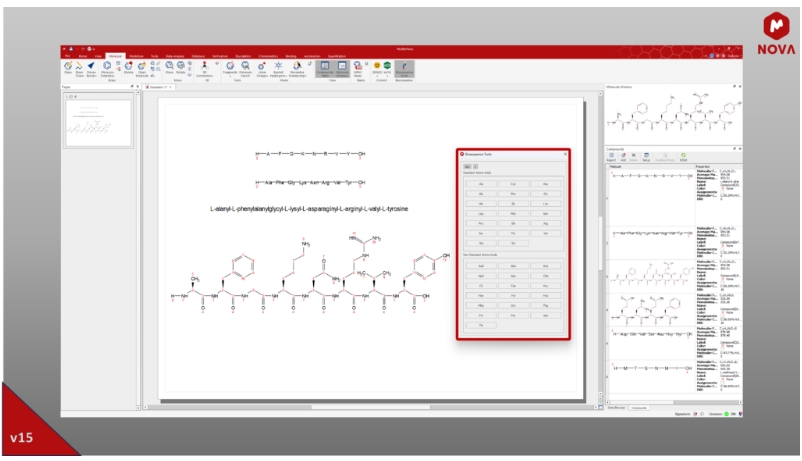Image resolution: width=802 pixels, height=461 pixels.
Task: Close the Biosequence Tools dialog
Action: point(565,153)
